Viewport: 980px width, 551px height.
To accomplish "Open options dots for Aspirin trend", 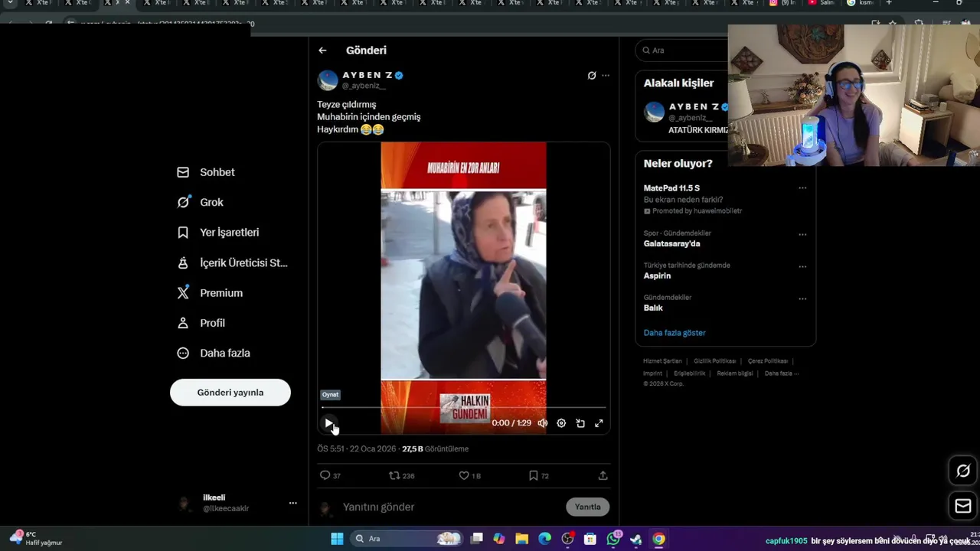I will [802, 266].
